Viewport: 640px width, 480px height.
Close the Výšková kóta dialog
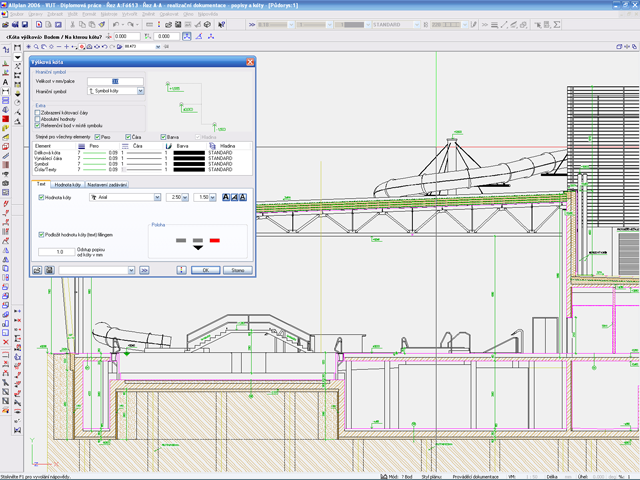click(250, 62)
